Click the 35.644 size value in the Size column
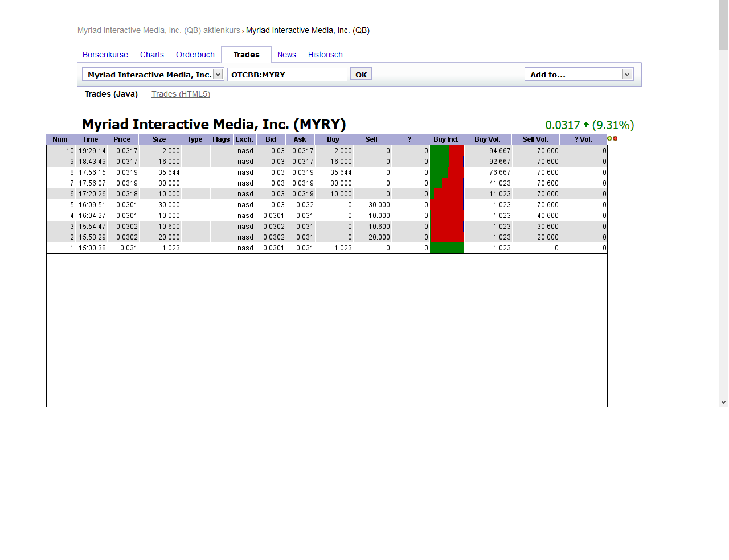Image resolution: width=729 pixels, height=560 pixels. pos(169,172)
